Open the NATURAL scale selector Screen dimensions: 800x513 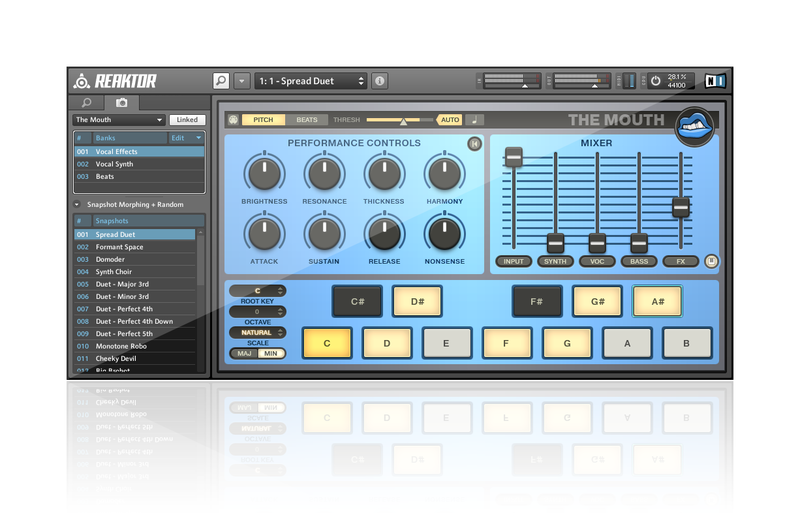pos(258,332)
